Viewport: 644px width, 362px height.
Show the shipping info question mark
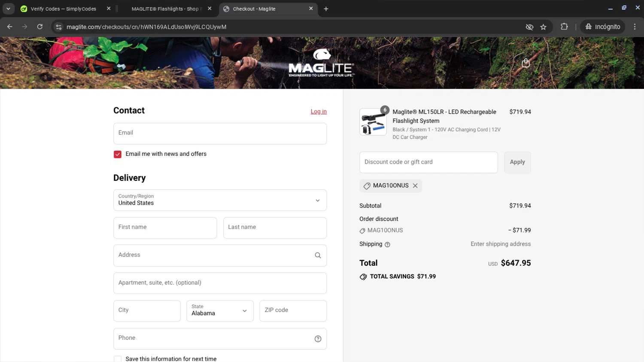[x=387, y=244]
